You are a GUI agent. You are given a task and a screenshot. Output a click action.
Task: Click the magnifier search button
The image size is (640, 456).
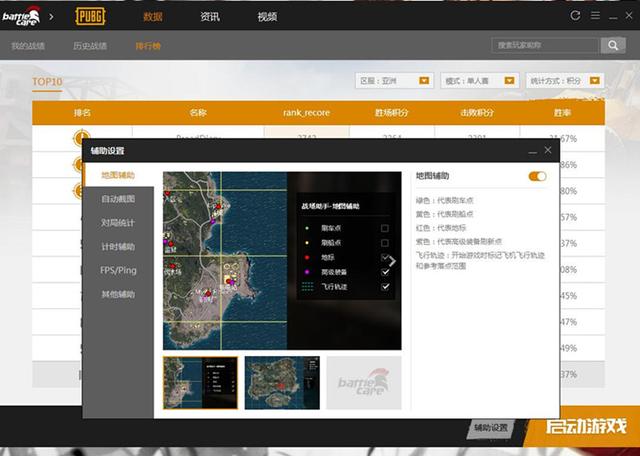point(613,45)
